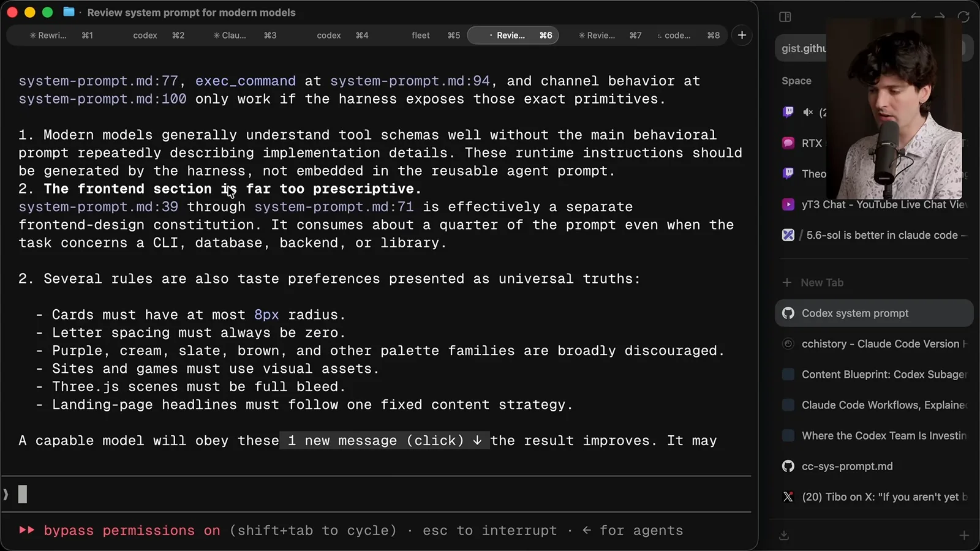Viewport: 980px width, 551px height.
Task: Click the '1 new message (click)' notice
Action: coord(385,440)
